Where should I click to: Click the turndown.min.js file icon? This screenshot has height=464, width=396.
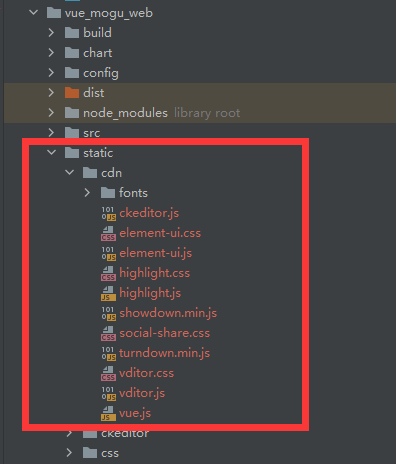[x=108, y=353]
